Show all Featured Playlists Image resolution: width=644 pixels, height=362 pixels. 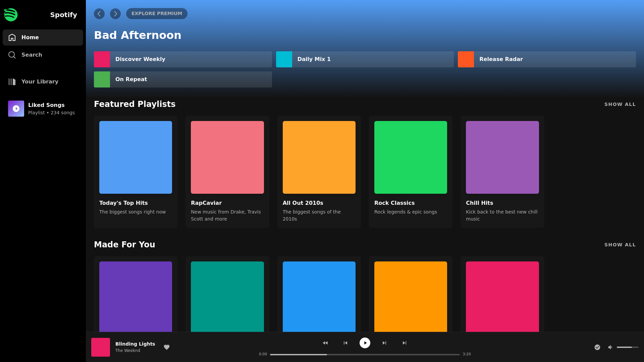point(620,105)
